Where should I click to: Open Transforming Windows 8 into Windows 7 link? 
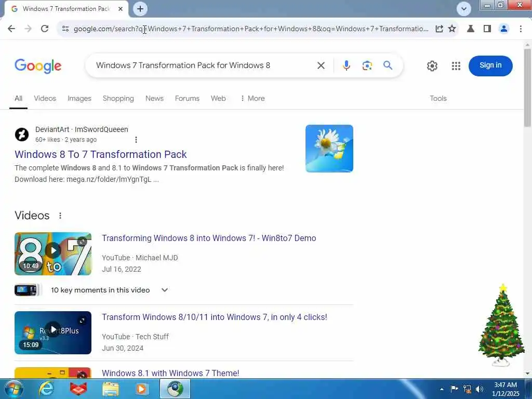click(209, 238)
